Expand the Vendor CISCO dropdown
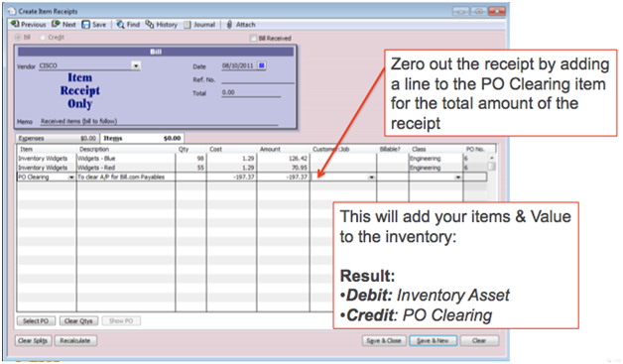 click(x=136, y=66)
